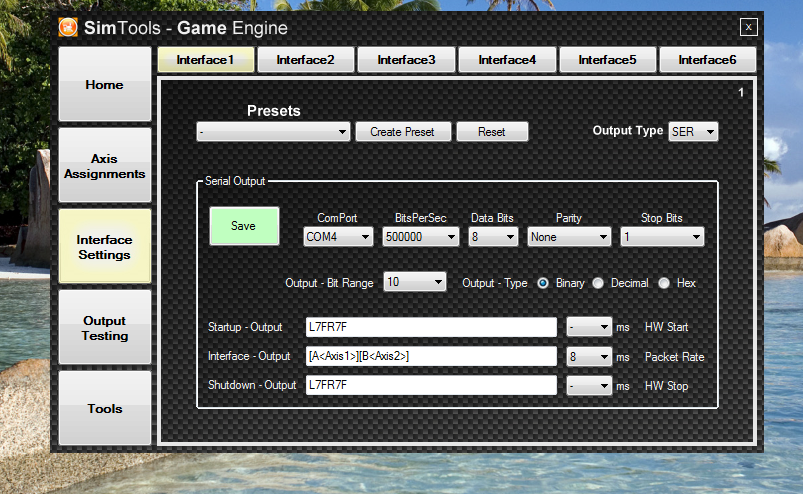The width and height of the screenshot is (803, 494).
Task: Open the HW Start ms dropdown
Action: pos(589,327)
